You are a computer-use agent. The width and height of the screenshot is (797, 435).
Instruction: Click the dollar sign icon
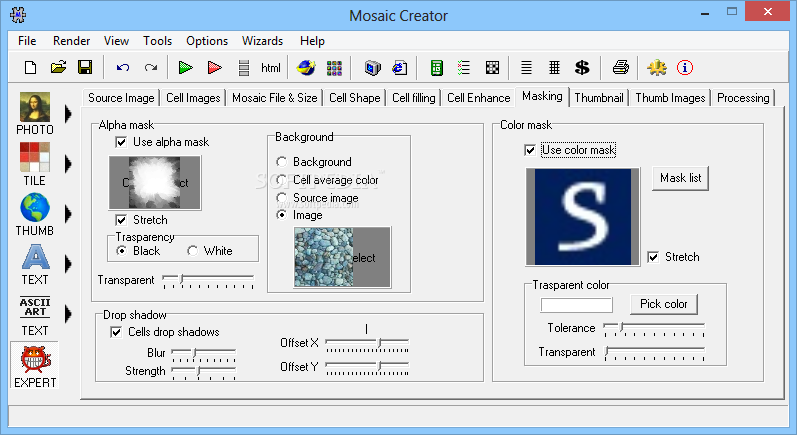click(582, 68)
